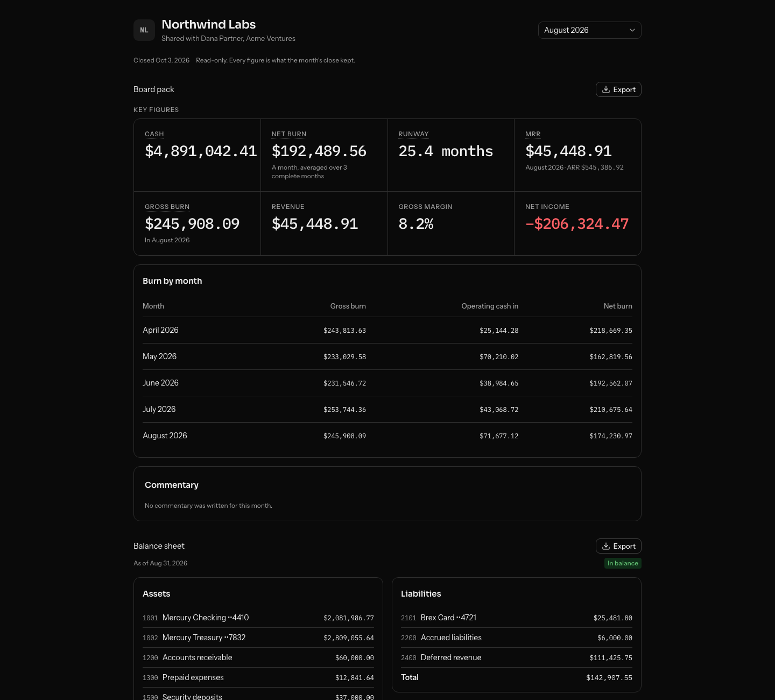Screen dimensions: 775x700
Task: Click the Runway value 25.4 months
Action: click(x=446, y=151)
